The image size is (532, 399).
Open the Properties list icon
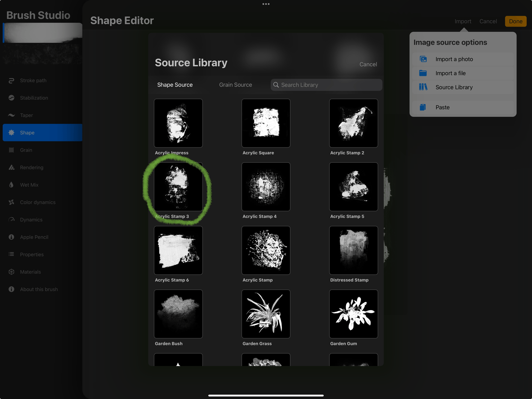click(x=11, y=254)
